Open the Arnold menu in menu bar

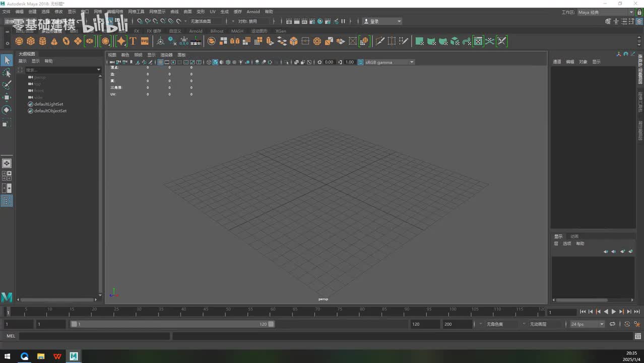pyautogui.click(x=253, y=12)
